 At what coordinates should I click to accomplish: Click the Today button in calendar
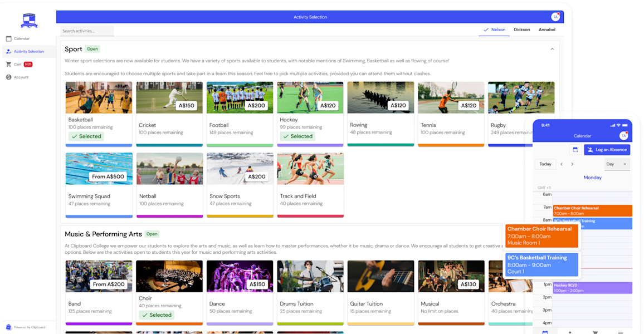pos(545,164)
